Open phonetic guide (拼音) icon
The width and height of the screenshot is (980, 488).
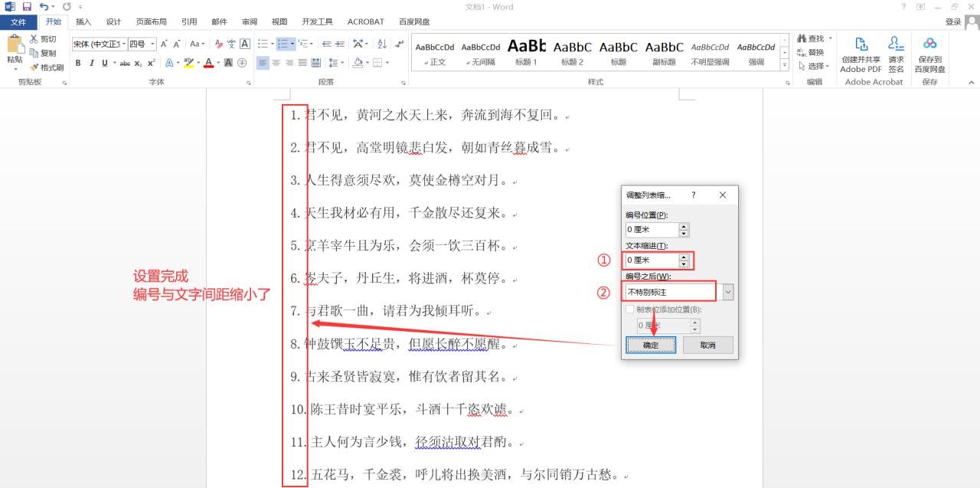pos(232,44)
